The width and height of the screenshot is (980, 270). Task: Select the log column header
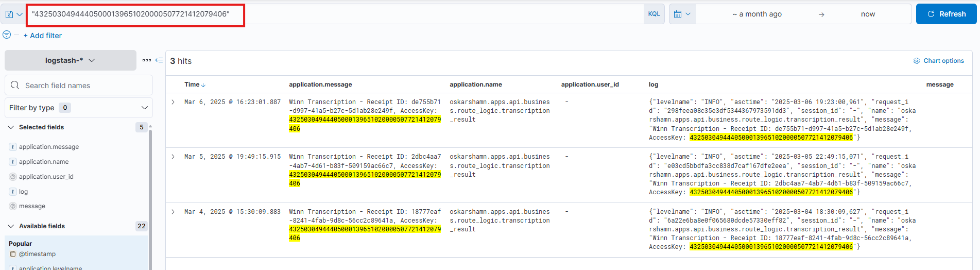pyautogui.click(x=653, y=85)
